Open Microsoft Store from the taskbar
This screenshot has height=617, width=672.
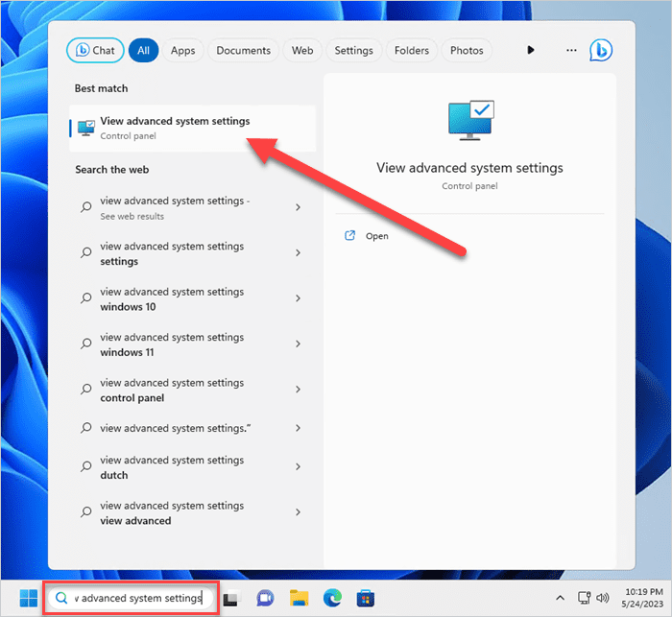pos(366,598)
